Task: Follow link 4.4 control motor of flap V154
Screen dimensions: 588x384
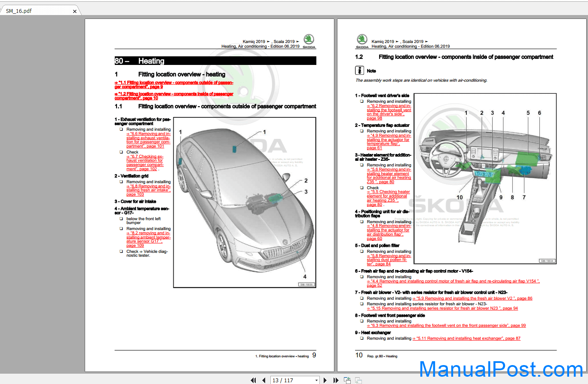Action: (453, 283)
